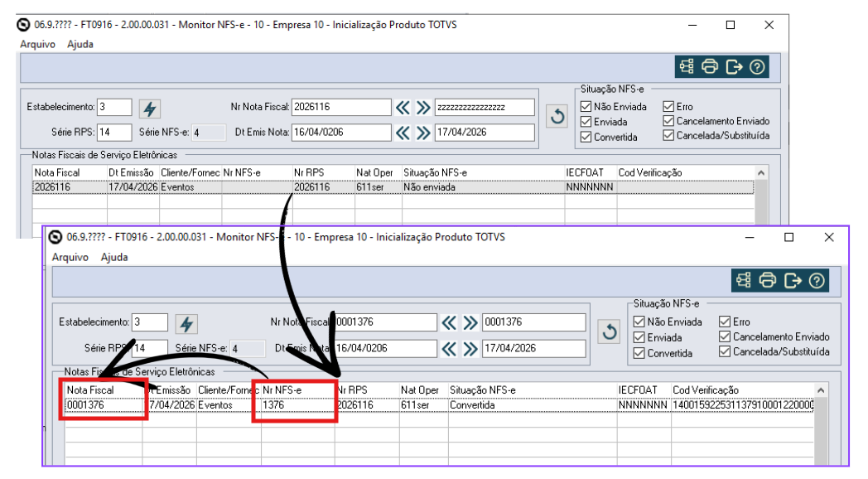The width and height of the screenshot is (868, 479).
Task: Click Nr NFS-e cell 1376 in front window
Action: (x=298, y=405)
